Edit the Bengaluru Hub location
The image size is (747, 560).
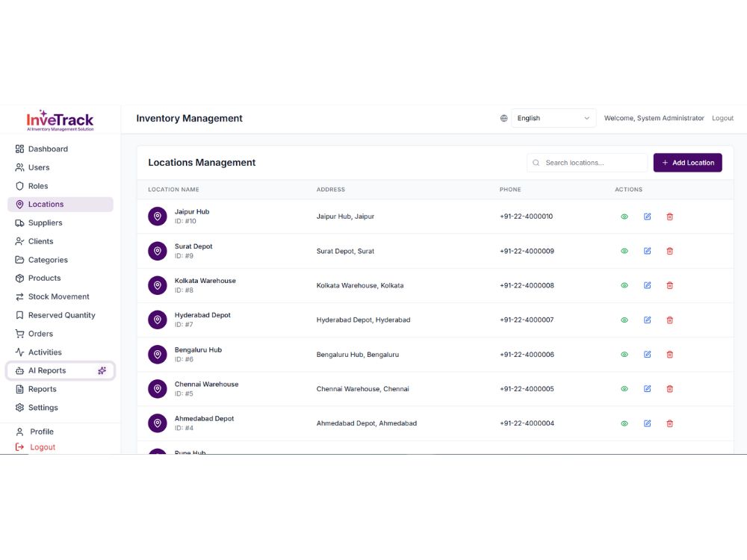[x=647, y=354]
